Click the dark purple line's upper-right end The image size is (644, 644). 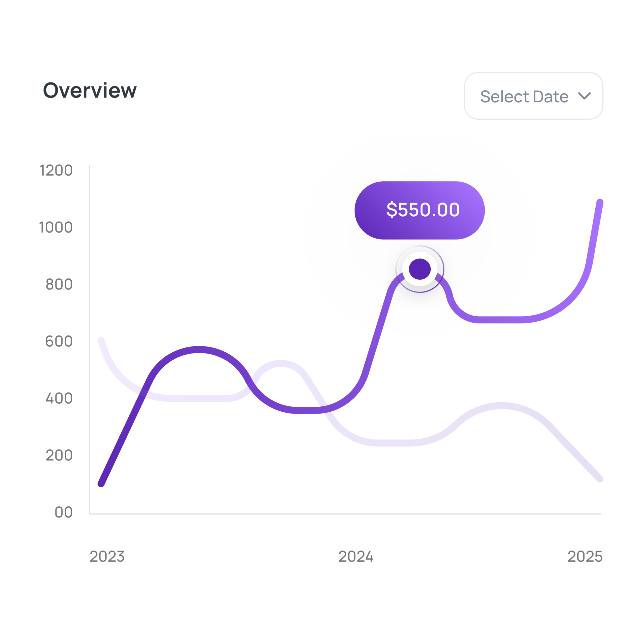click(600, 202)
